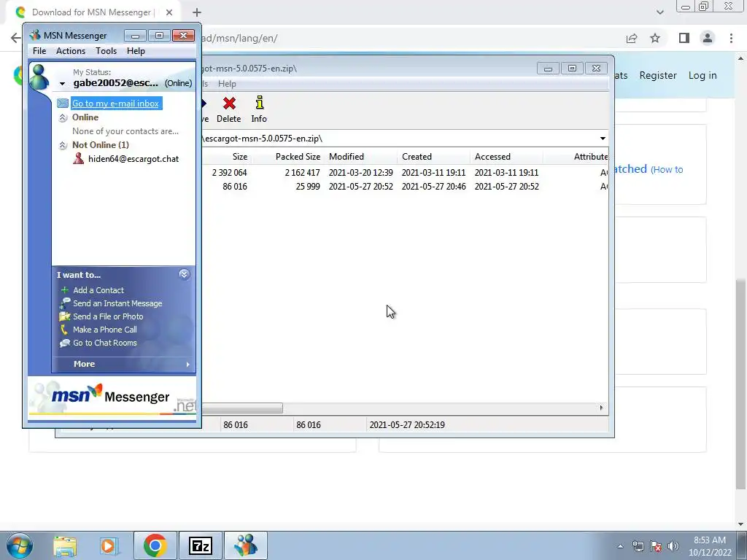Collapse the I want to... panel chevron
Image resolution: width=747 pixels, height=560 pixels.
(x=184, y=274)
